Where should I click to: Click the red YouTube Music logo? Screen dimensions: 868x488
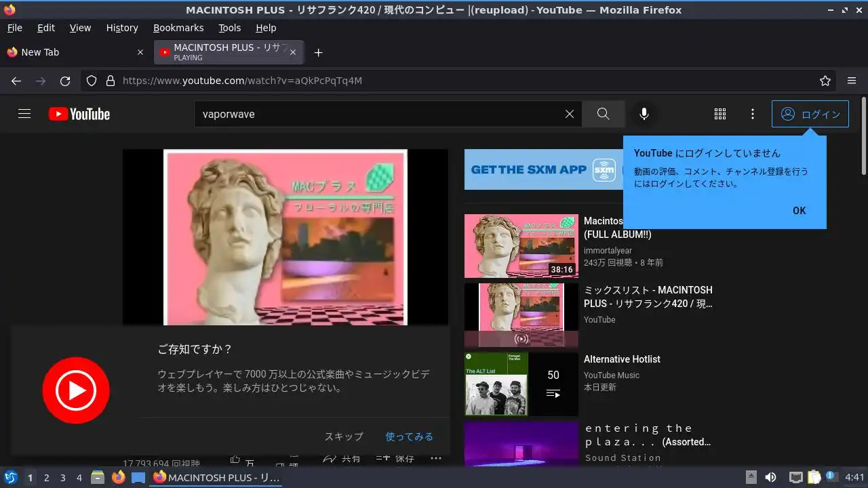click(76, 390)
